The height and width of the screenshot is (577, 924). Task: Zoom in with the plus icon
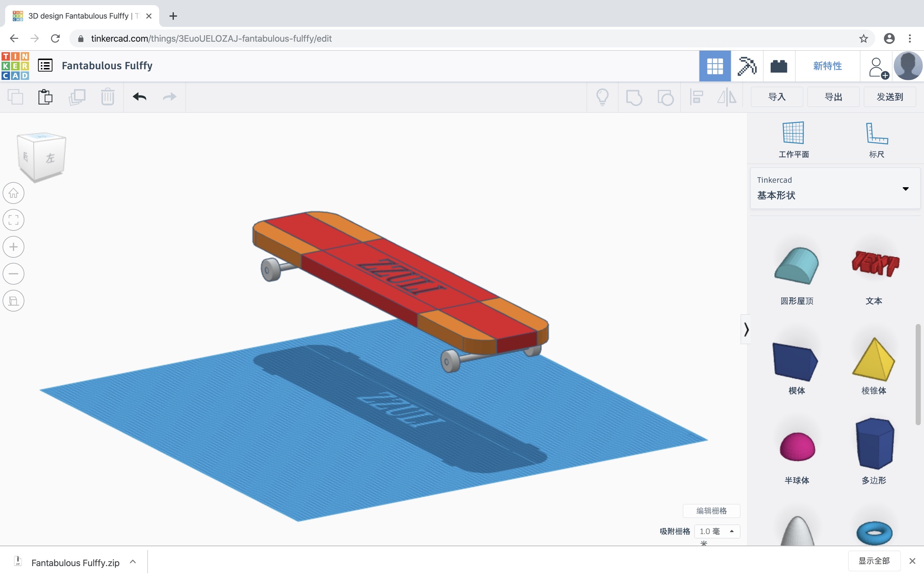13,247
